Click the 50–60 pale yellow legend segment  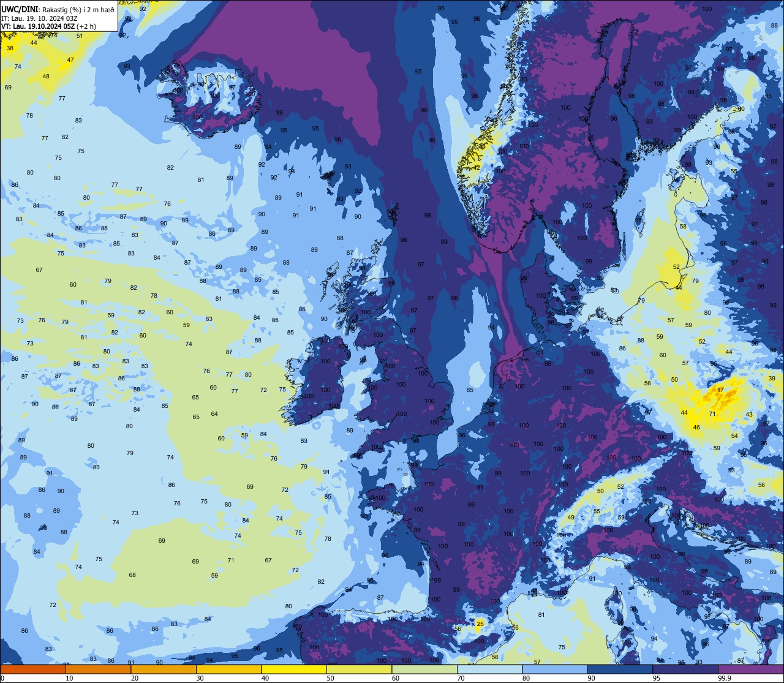tap(359, 669)
